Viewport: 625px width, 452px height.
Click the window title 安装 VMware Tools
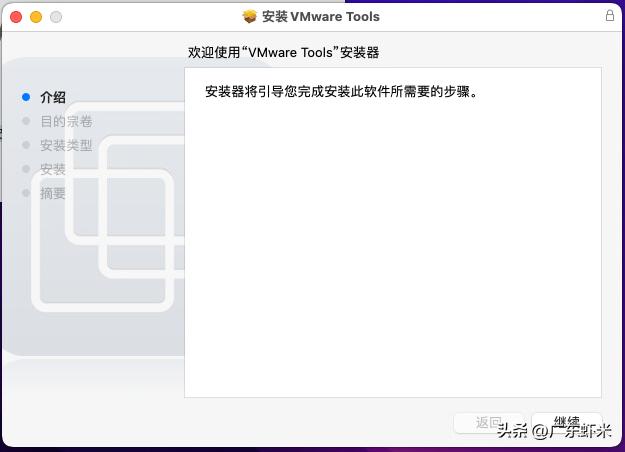[321, 16]
